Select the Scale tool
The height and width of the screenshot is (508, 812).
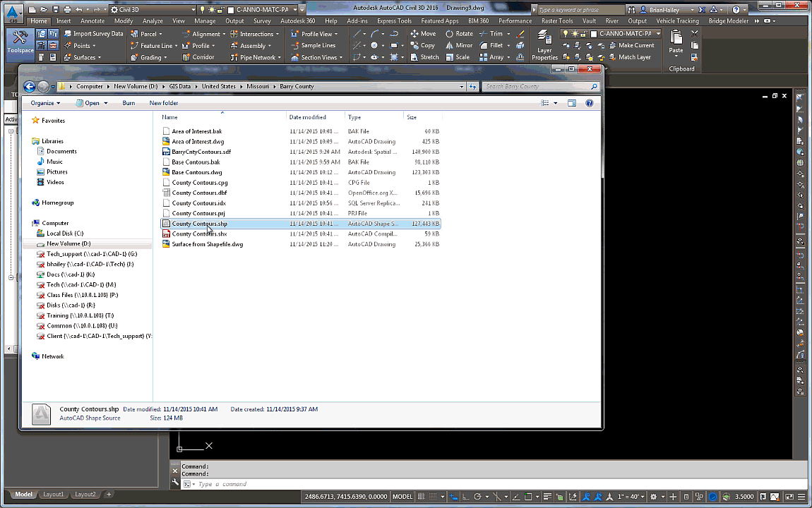click(458, 57)
